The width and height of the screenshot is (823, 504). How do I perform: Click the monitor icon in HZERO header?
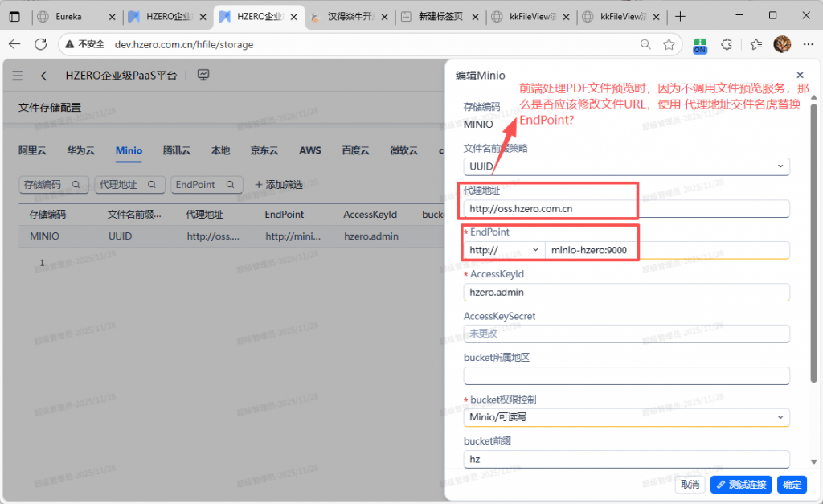tap(203, 76)
